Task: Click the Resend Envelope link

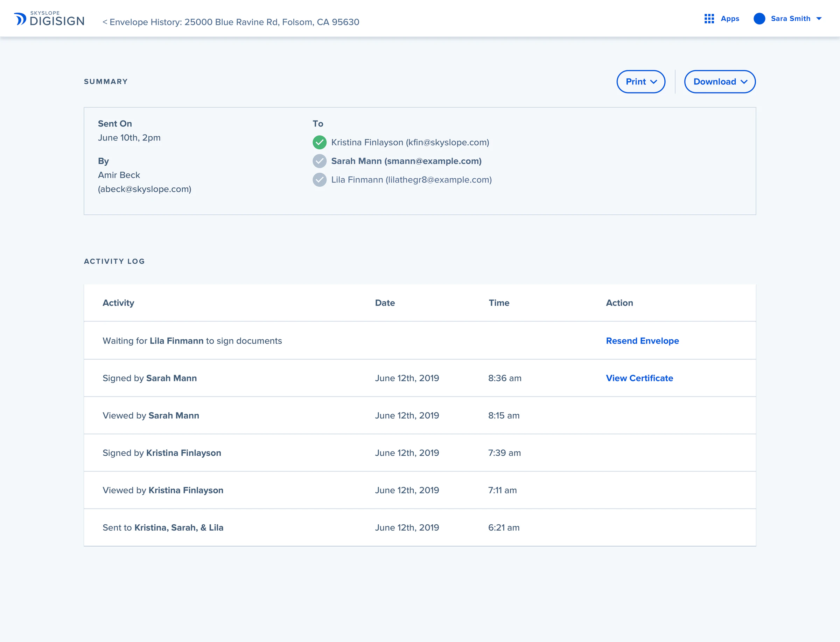Action: [x=642, y=341]
